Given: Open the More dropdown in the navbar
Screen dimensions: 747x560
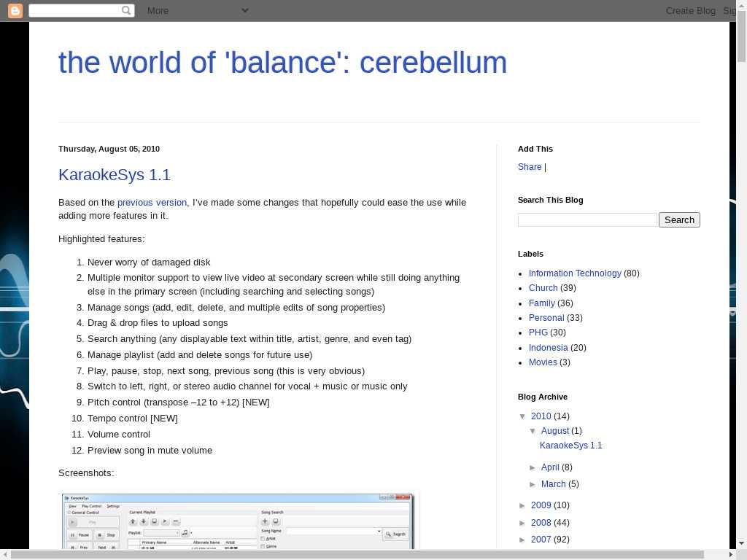Looking at the screenshot, I should 197,10.
